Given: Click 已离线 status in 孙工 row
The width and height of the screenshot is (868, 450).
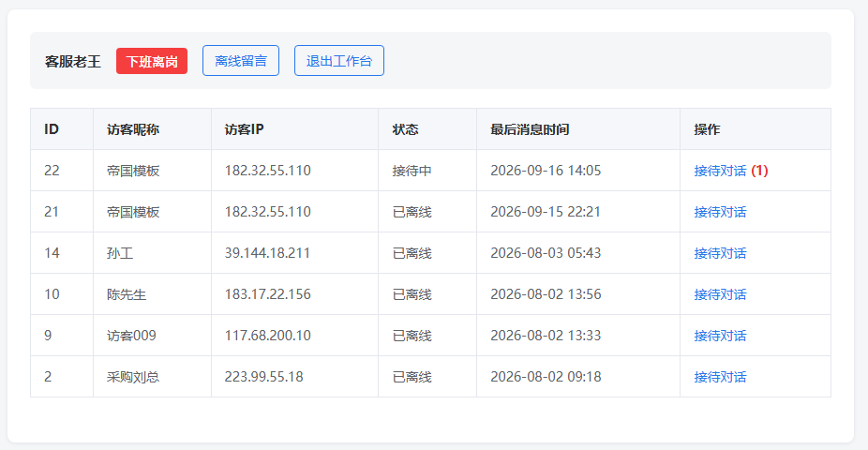Looking at the screenshot, I should point(412,253).
